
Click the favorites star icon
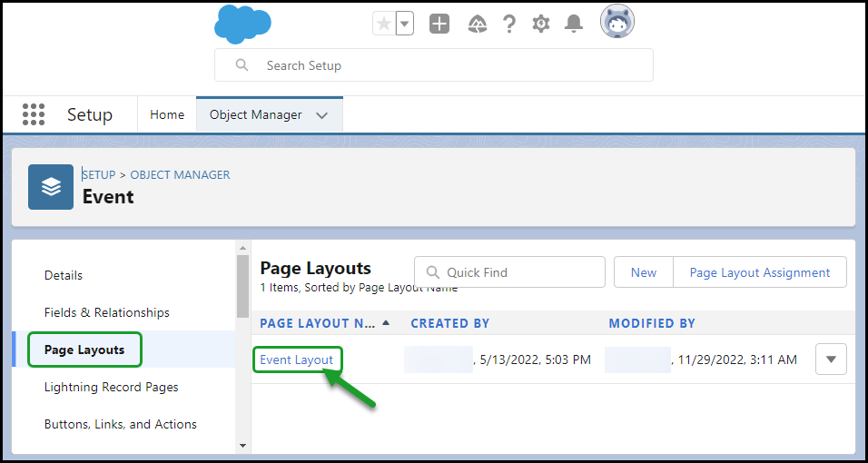384,25
